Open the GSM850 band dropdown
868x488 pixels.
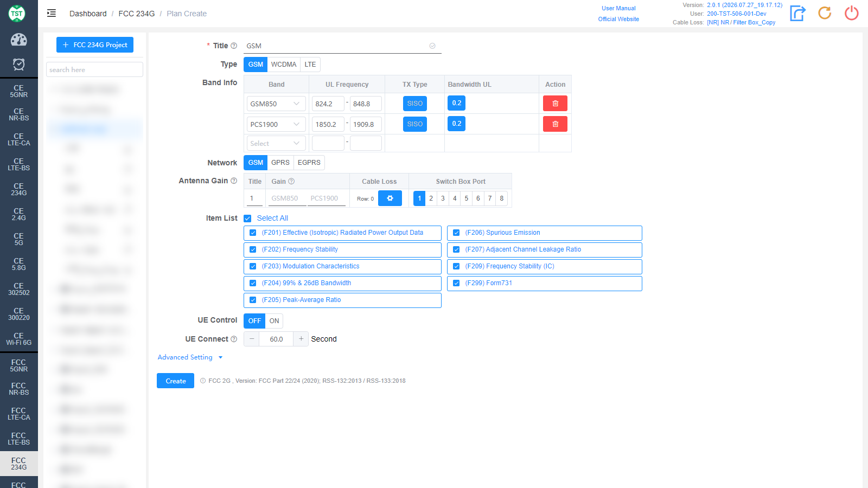tap(276, 104)
